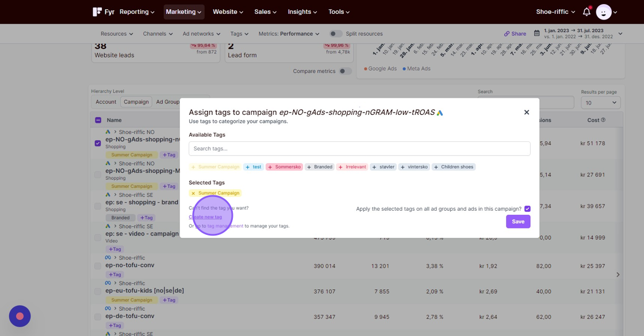Click the right arrow at the table edge

[x=618, y=275]
